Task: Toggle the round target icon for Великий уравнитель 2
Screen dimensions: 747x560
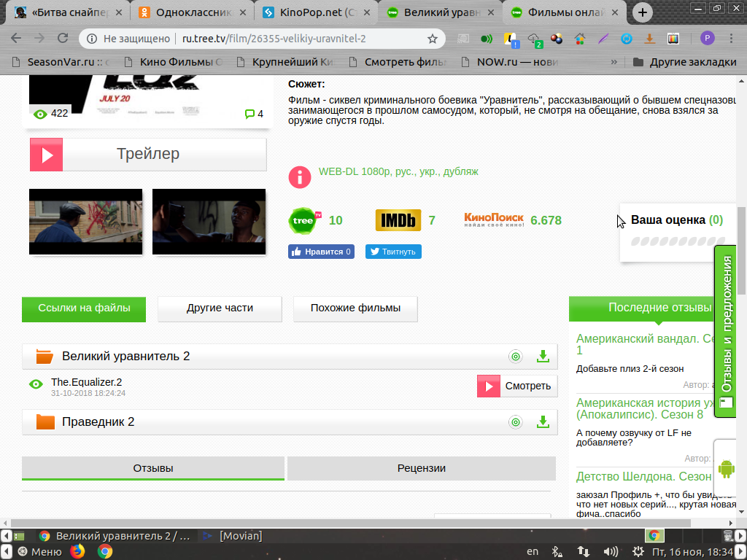Action: (x=516, y=357)
